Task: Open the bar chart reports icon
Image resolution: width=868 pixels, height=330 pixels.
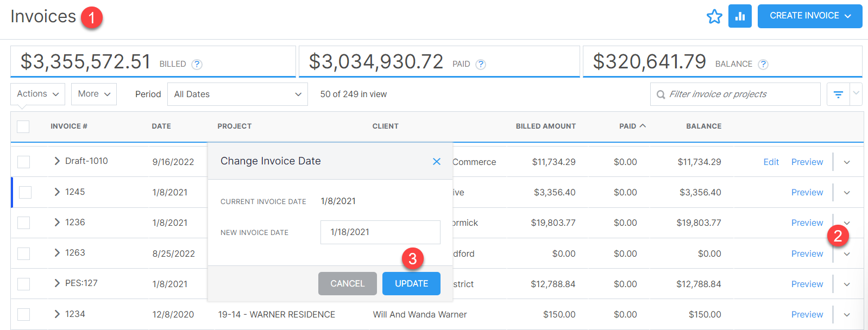Action: pyautogui.click(x=740, y=16)
